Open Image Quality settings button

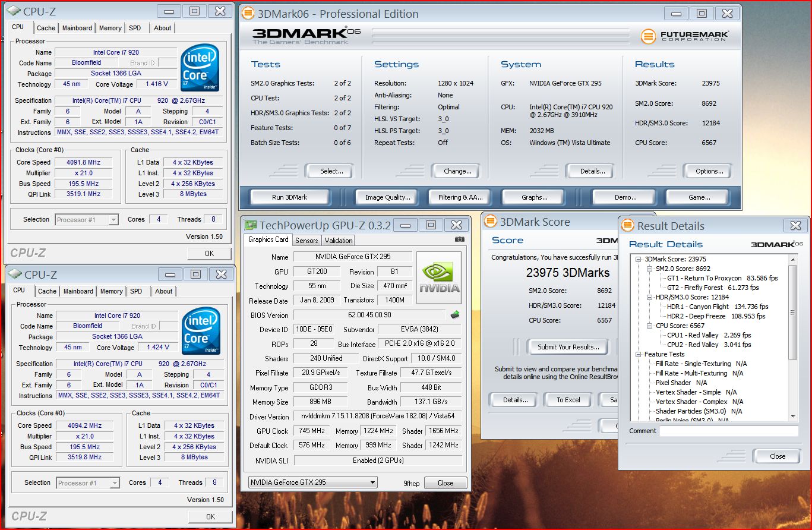tap(387, 197)
